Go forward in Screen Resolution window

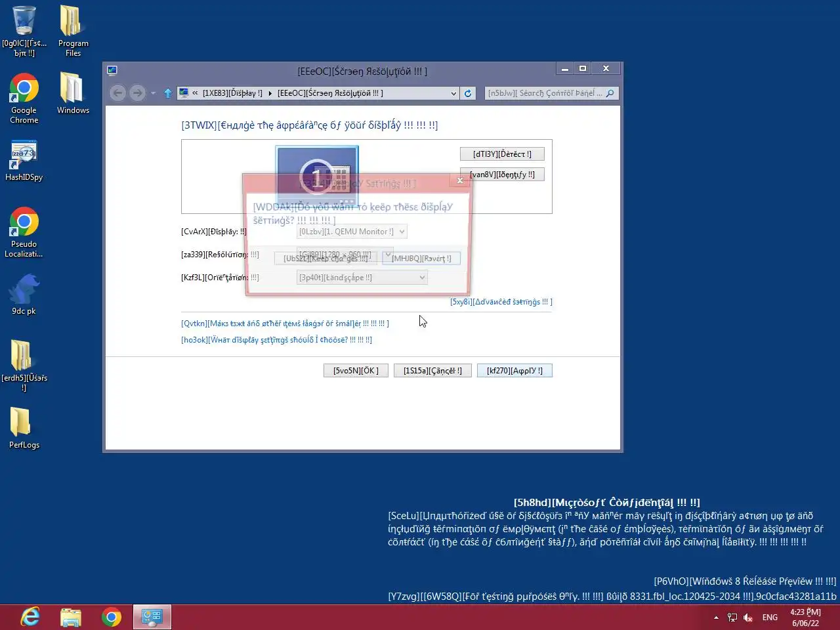[x=137, y=93]
